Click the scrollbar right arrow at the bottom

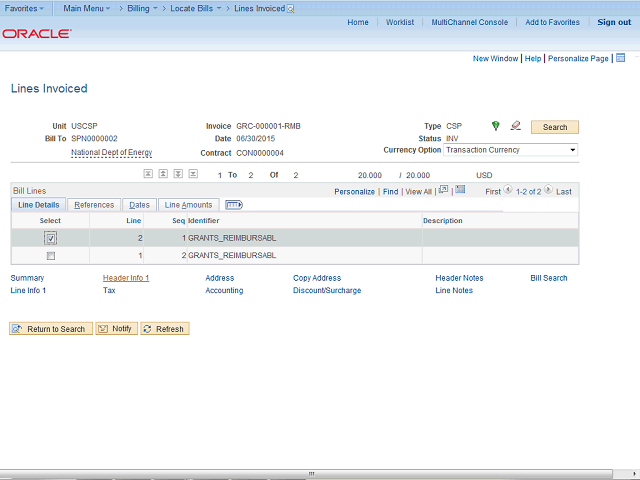click(633, 473)
